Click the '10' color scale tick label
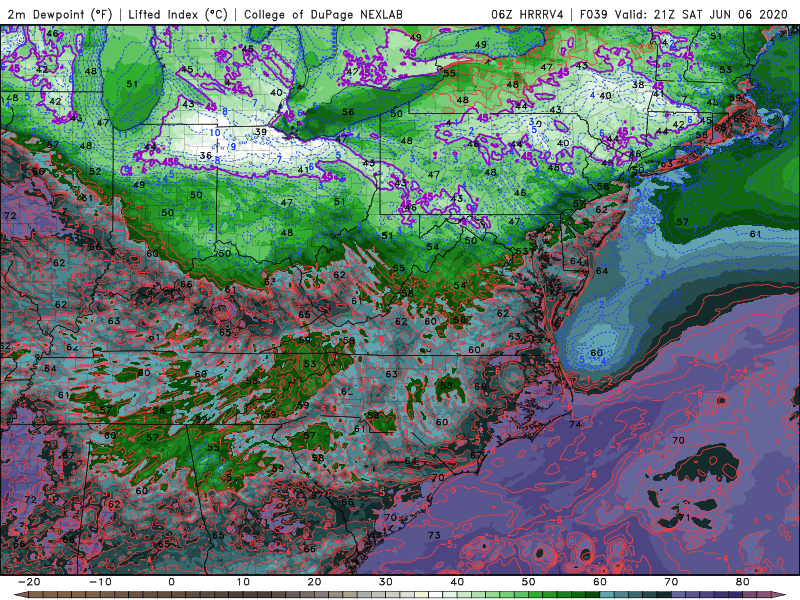The image size is (800, 600). click(x=243, y=582)
